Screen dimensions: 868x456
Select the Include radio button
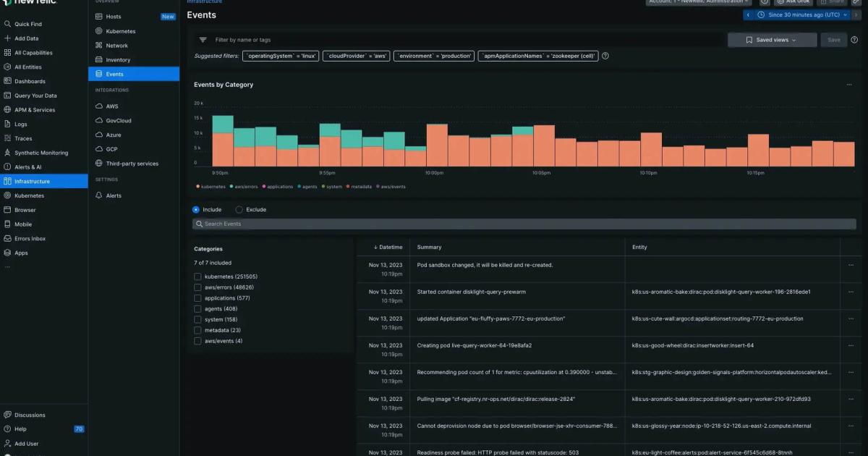[196, 209]
